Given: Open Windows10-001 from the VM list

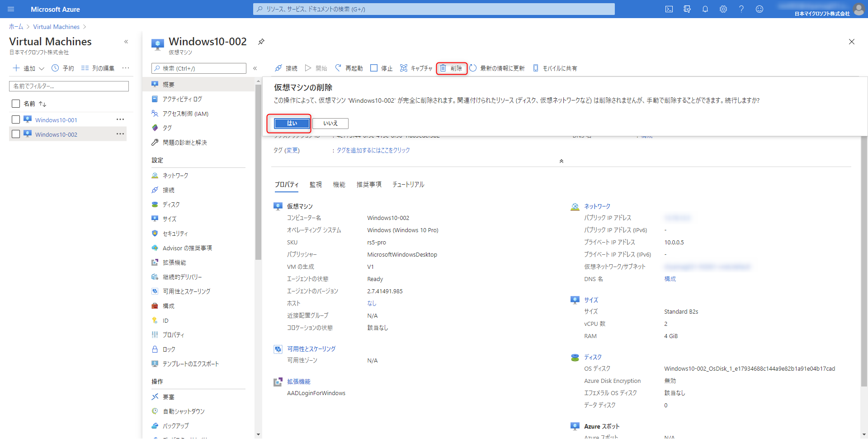Looking at the screenshot, I should (56, 120).
